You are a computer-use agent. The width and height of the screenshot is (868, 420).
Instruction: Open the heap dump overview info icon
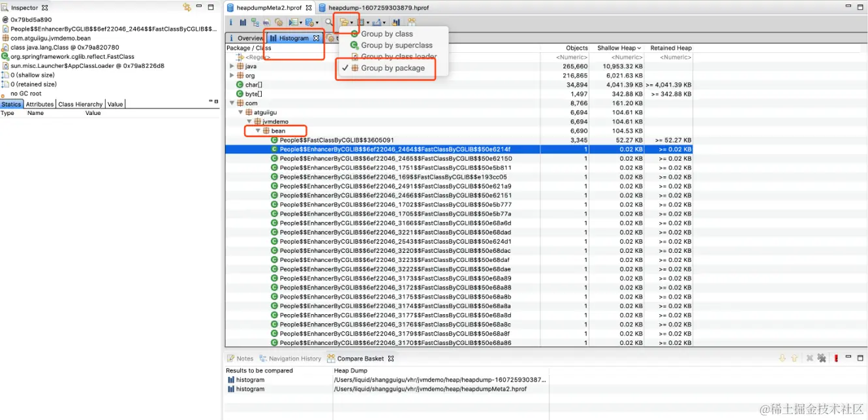(231, 22)
